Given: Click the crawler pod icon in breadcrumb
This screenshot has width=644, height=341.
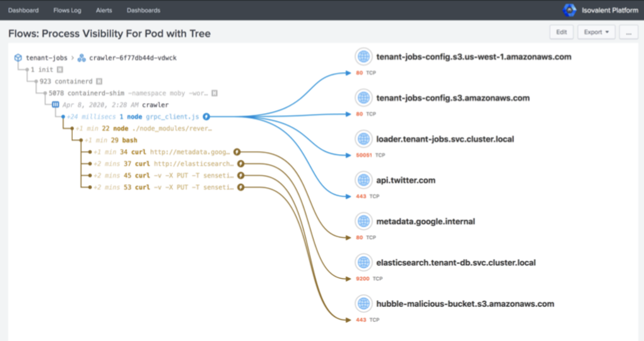Looking at the screenshot, I should pyautogui.click(x=82, y=58).
